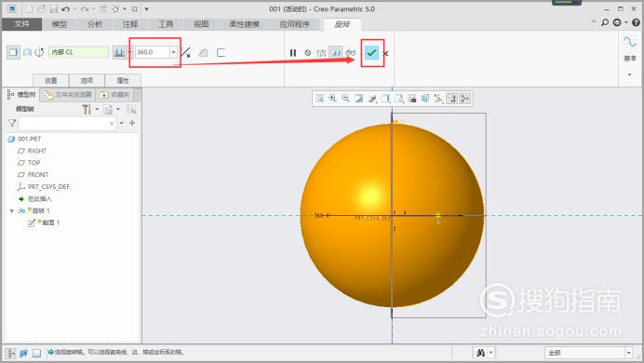Select the revolve as surface icon
Screen dimensions: 644x363
pos(27,52)
